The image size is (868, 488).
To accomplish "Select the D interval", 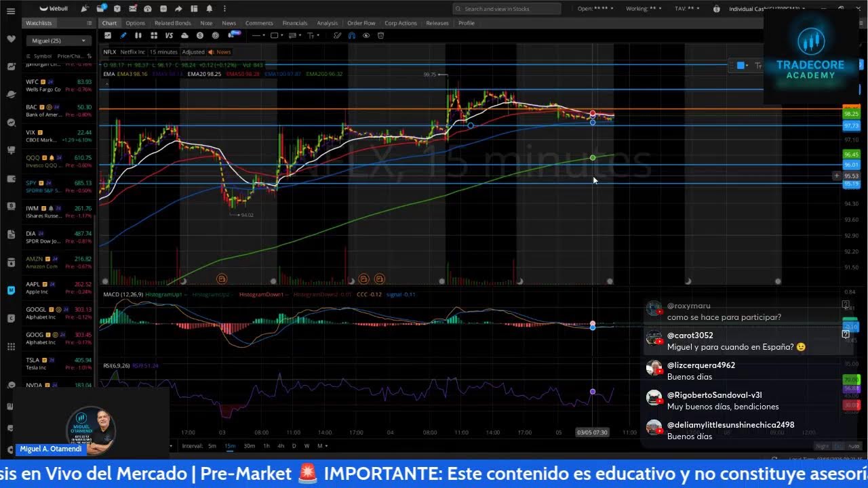I will tap(294, 446).
